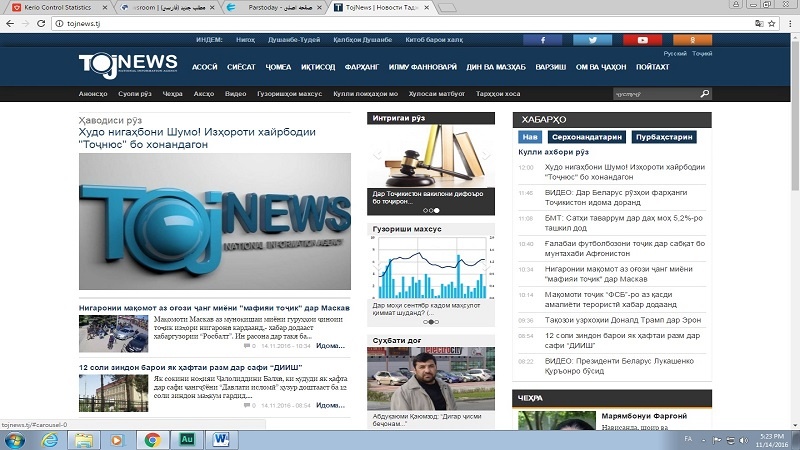Bookmark this page with the star icon
The image size is (800, 450).
771,23
